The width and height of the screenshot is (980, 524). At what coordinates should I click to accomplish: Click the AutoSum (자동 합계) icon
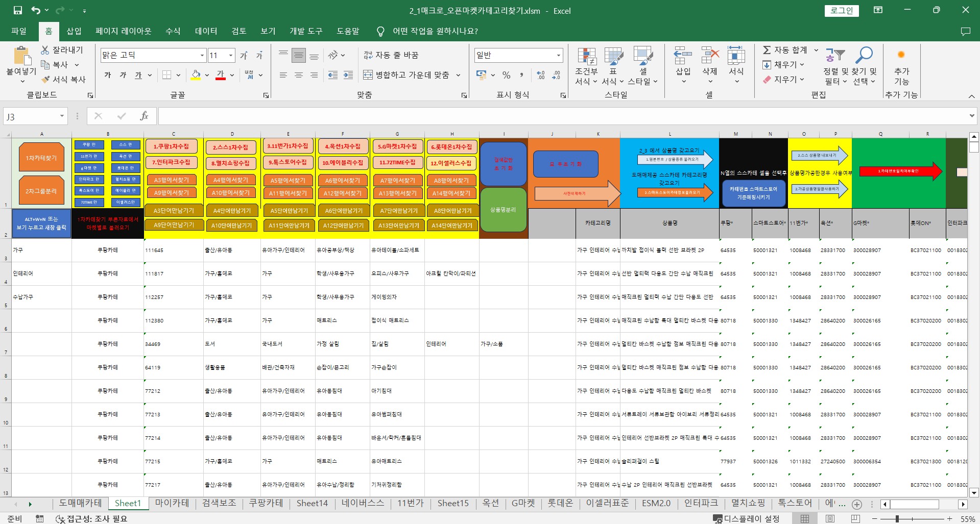(x=767, y=50)
